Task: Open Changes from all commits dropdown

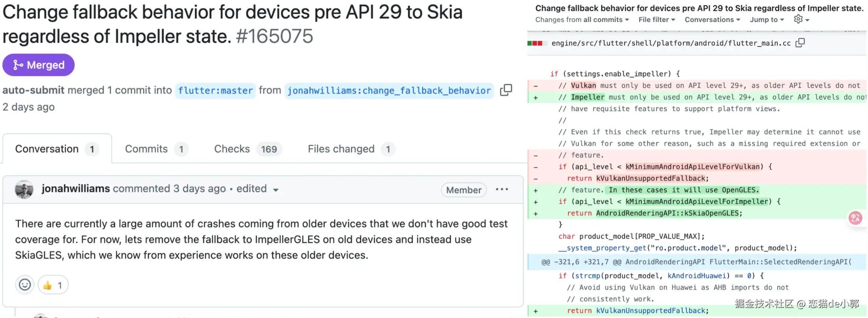Action: (582, 20)
